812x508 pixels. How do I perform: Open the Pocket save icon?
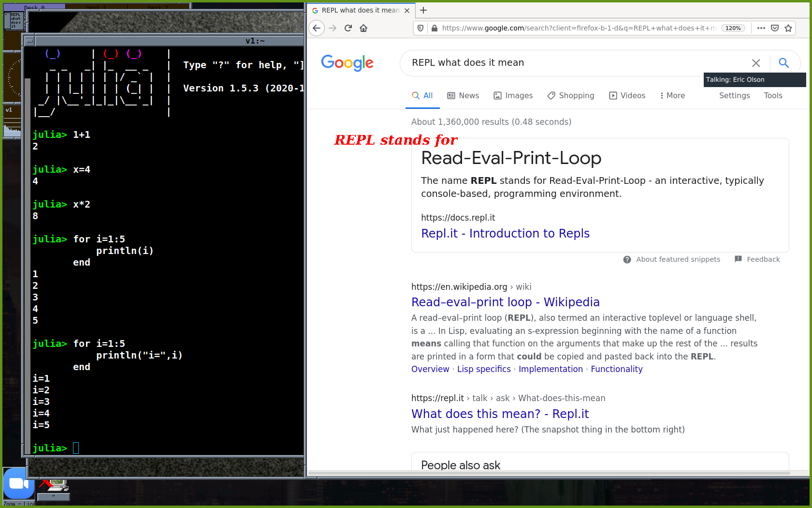point(775,28)
